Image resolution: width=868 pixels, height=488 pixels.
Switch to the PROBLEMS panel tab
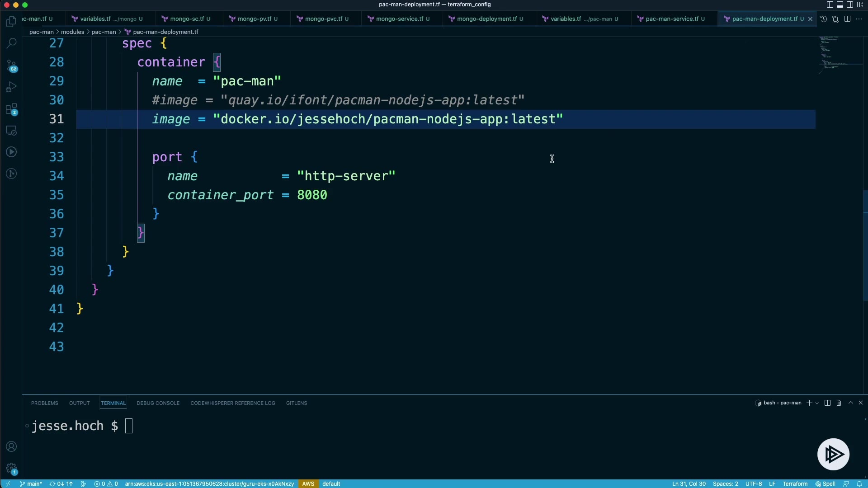click(x=44, y=403)
